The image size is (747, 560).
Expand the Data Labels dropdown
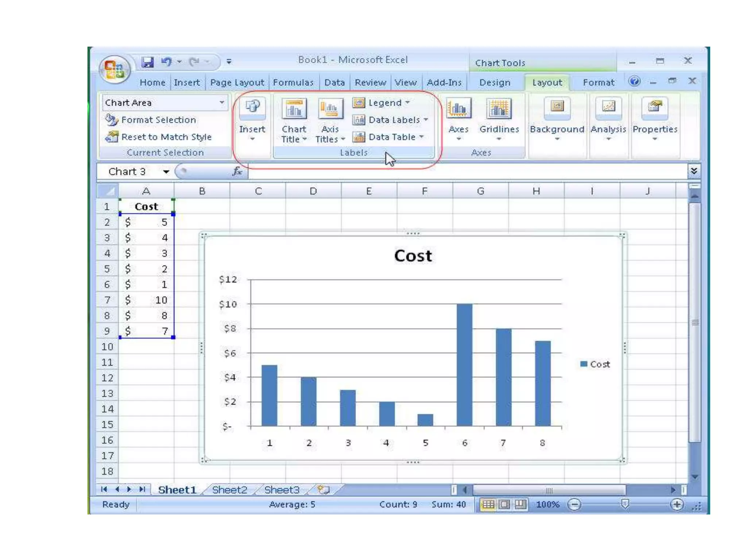(393, 120)
